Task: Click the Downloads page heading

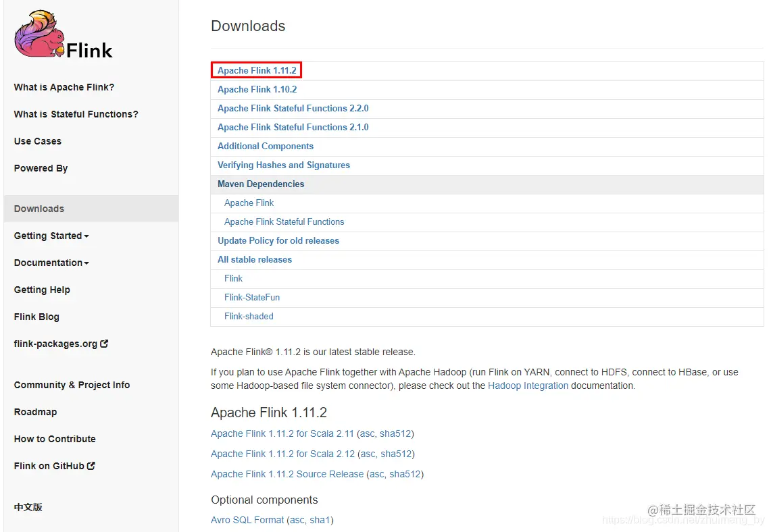Action: 248,26
